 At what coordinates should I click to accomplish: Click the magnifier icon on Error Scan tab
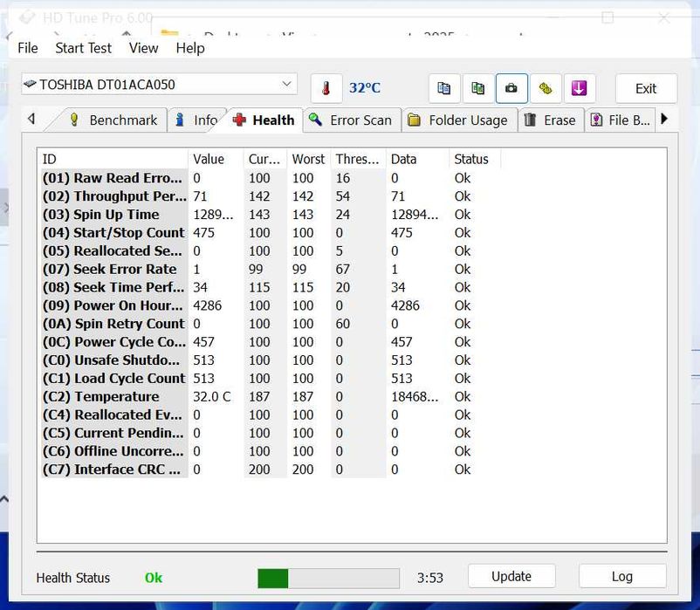pos(315,120)
